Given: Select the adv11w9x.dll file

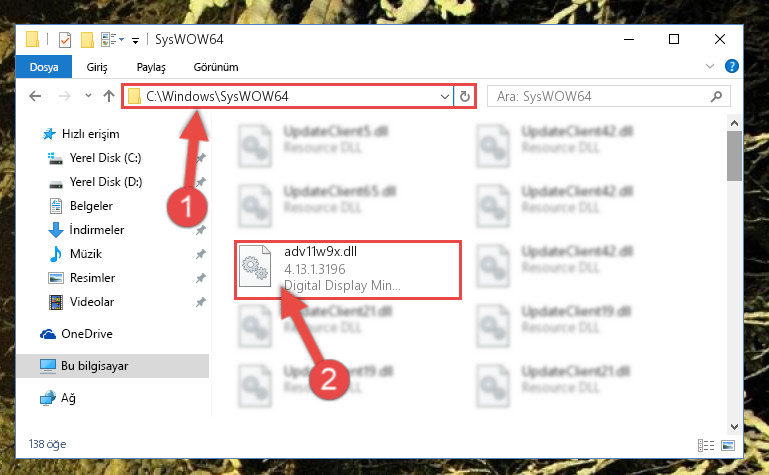Looking at the screenshot, I should click(348, 270).
